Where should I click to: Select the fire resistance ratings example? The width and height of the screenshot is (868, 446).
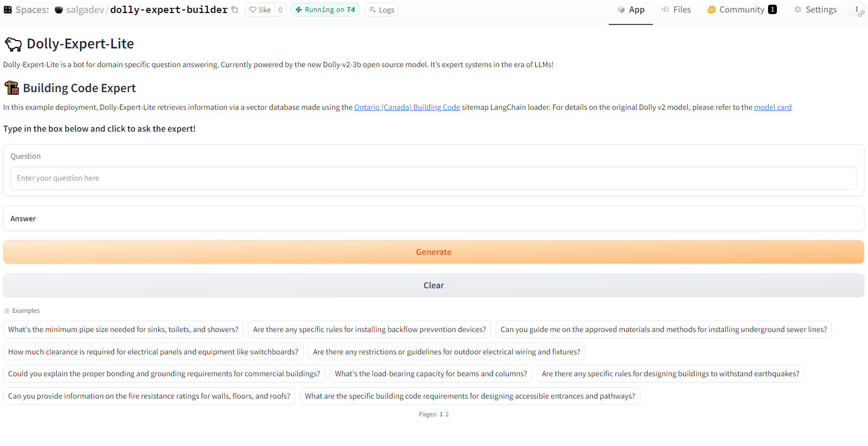(x=149, y=396)
